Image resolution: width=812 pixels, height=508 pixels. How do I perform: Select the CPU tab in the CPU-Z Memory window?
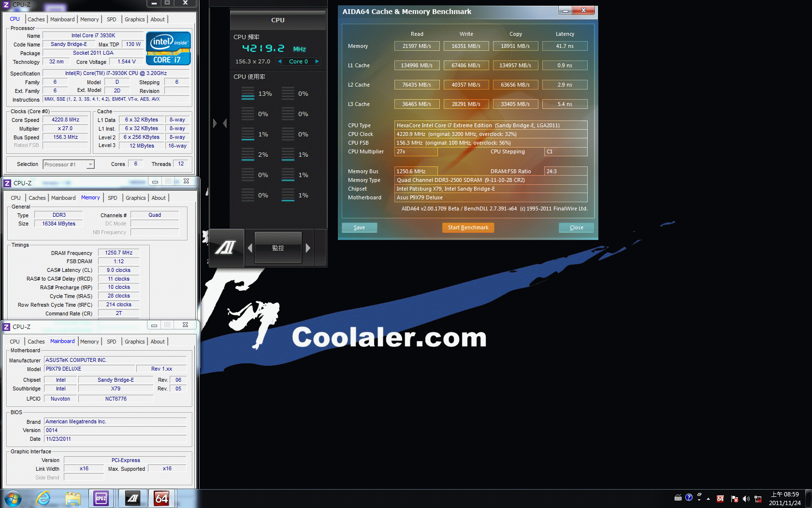(16, 198)
